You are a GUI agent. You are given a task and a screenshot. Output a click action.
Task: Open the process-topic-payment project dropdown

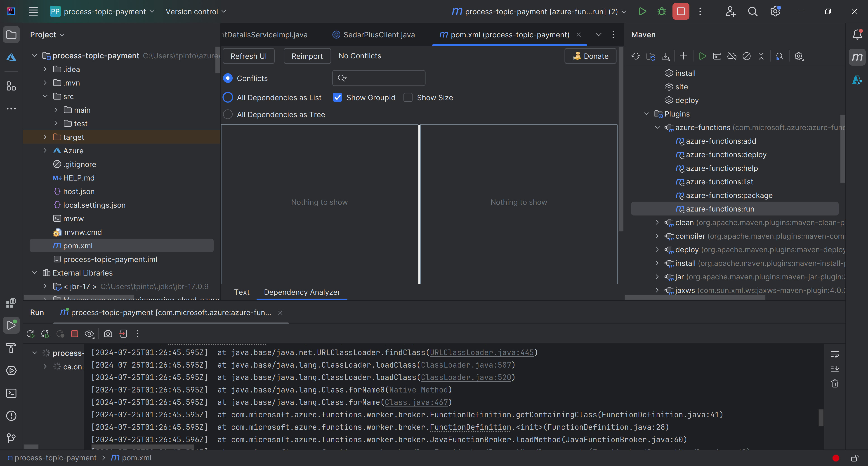click(x=102, y=12)
